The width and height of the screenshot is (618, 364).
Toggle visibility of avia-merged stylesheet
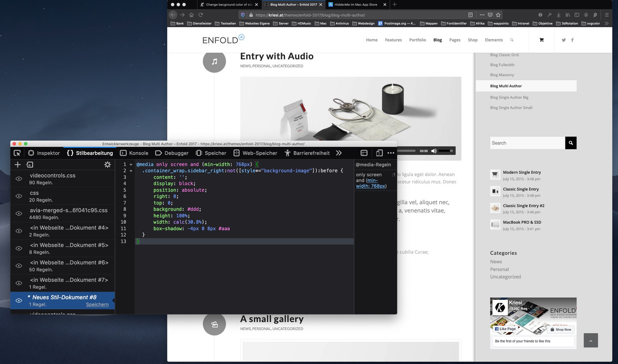point(19,213)
